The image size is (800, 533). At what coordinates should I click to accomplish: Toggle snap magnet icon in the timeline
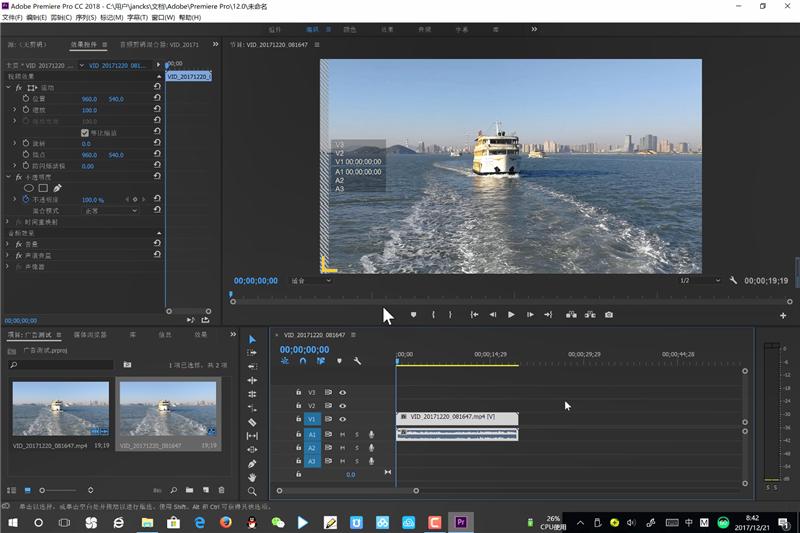(x=302, y=361)
